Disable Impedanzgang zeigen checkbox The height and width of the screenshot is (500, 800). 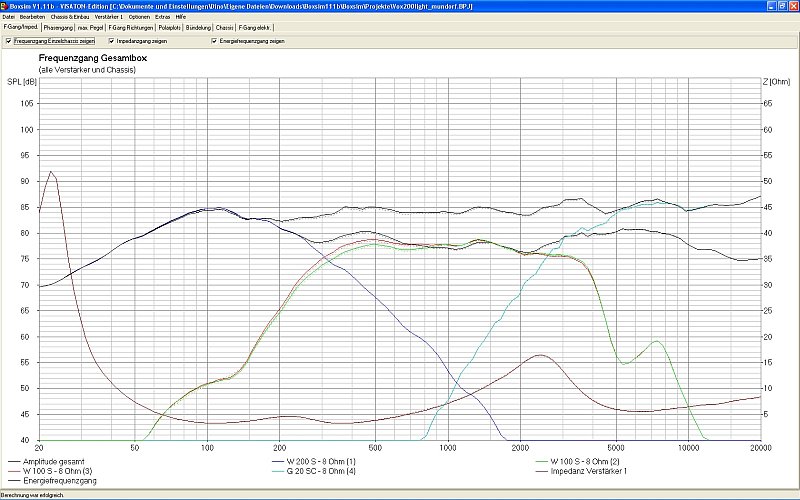click(x=111, y=41)
